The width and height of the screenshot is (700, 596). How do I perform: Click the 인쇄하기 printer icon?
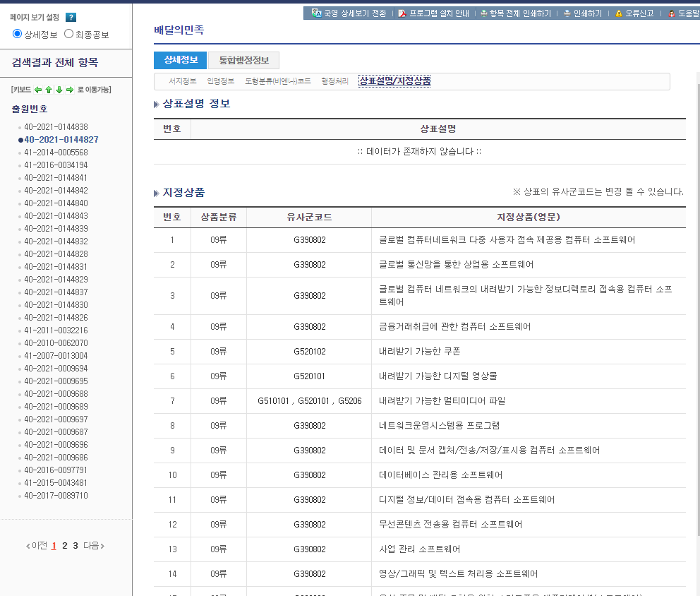567,13
